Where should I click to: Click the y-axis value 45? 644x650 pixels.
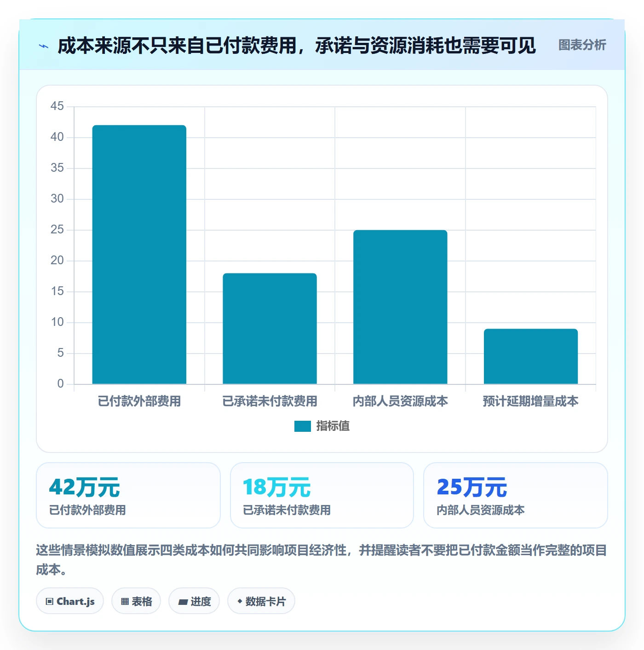coord(57,106)
